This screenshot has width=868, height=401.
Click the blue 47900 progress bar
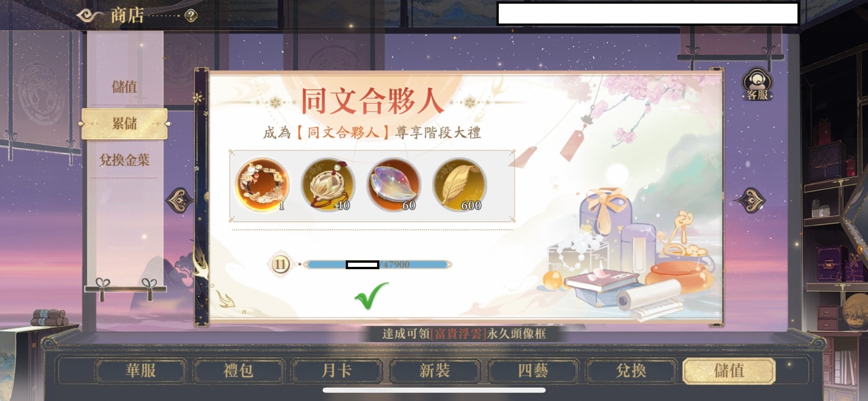pyautogui.click(x=378, y=265)
